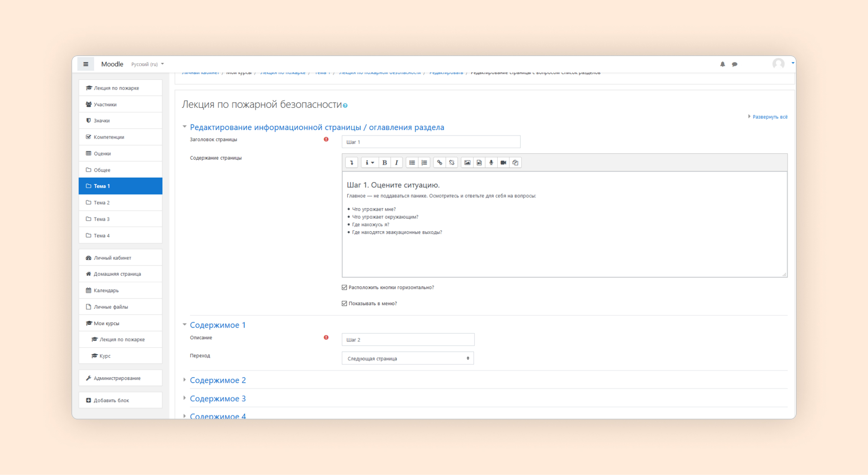Open Мои курсы in sidebar
This screenshot has width=868, height=475.
(120, 323)
